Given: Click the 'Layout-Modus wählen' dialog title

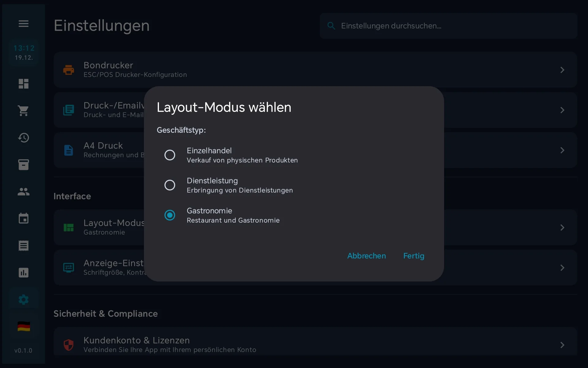Looking at the screenshot, I should pyautogui.click(x=224, y=107).
